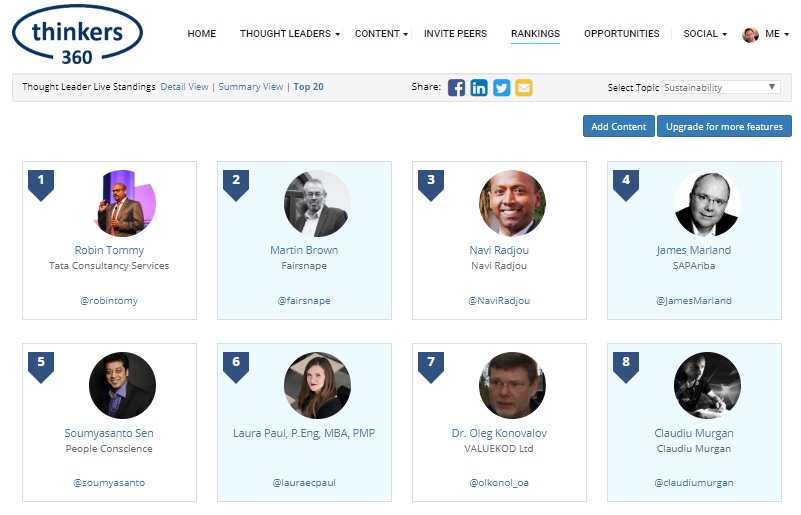The height and width of the screenshot is (515, 801).
Task: Open Soumyasanto Sen's profile photo
Action: pyautogui.click(x=123, y=385)
